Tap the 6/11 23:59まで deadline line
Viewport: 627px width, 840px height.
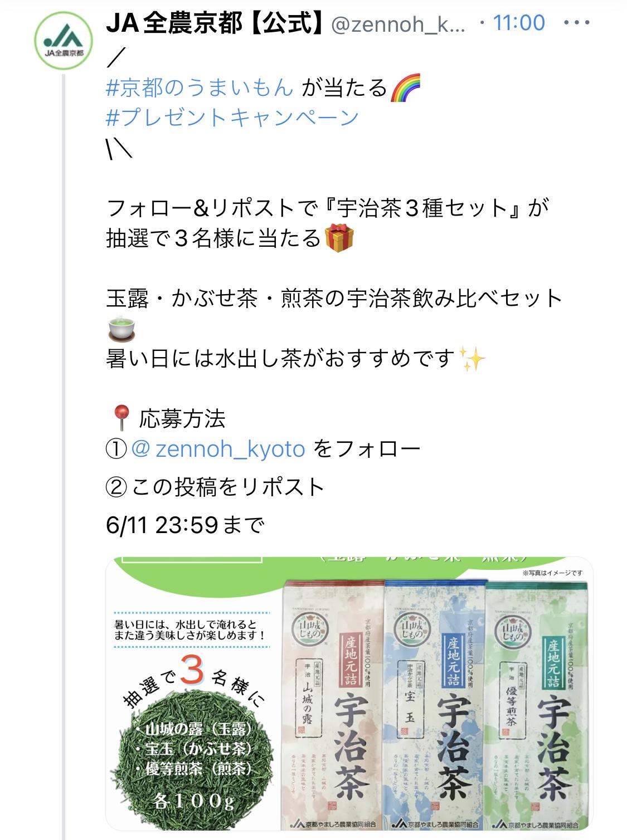pyautogui.click(x=184, y=525)
